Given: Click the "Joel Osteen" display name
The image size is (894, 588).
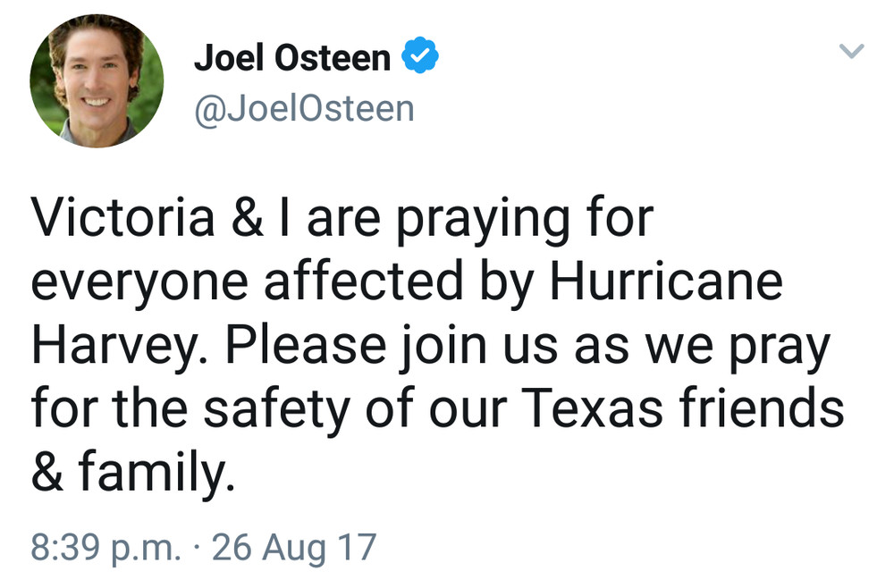Looking at the screenshot, I should (292, 57).
